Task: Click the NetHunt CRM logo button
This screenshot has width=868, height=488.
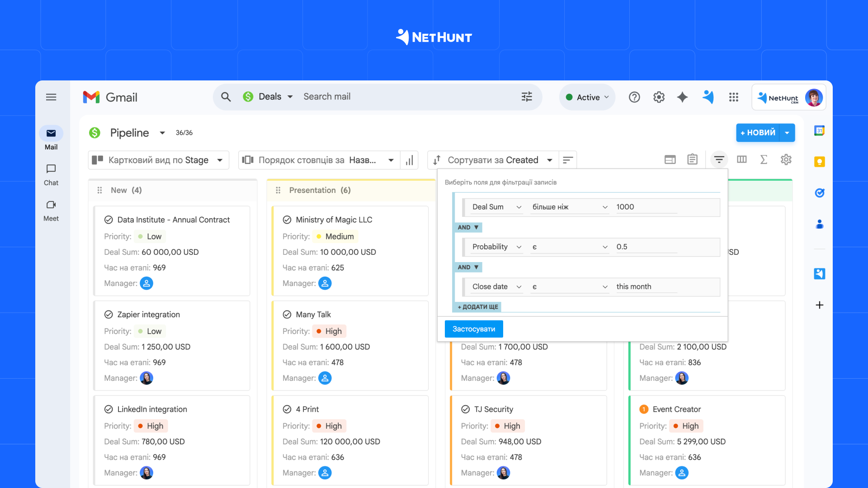Action: (778, 98)
